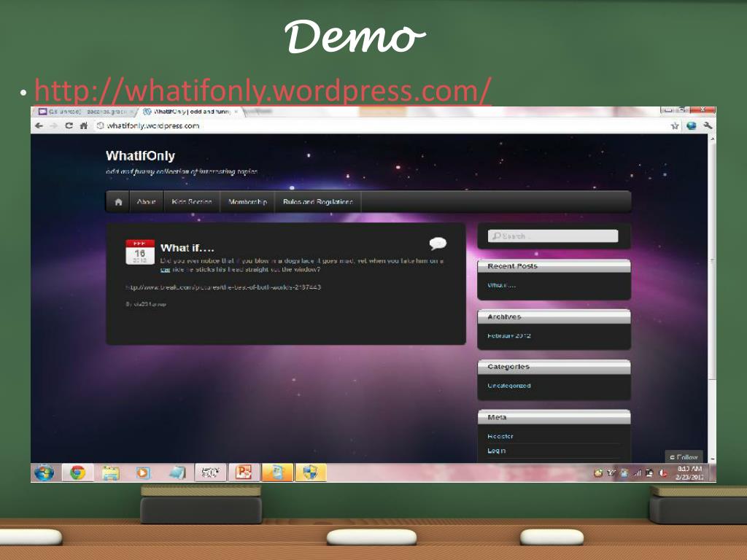Open the About menu item
The height and width of the screenshot is (560, 747).
tap(146, 202)
